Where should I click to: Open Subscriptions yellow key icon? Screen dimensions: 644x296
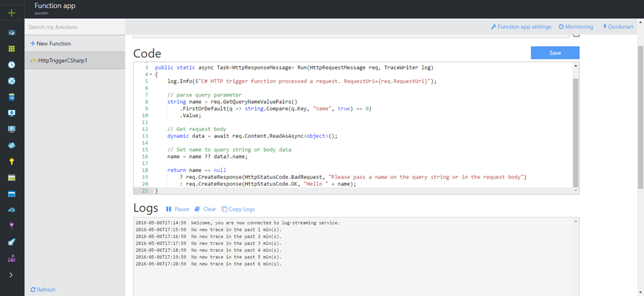pos(11,162)
